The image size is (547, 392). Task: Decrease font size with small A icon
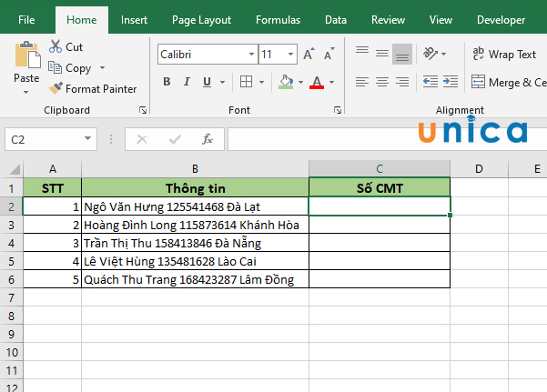pos(329,54)
